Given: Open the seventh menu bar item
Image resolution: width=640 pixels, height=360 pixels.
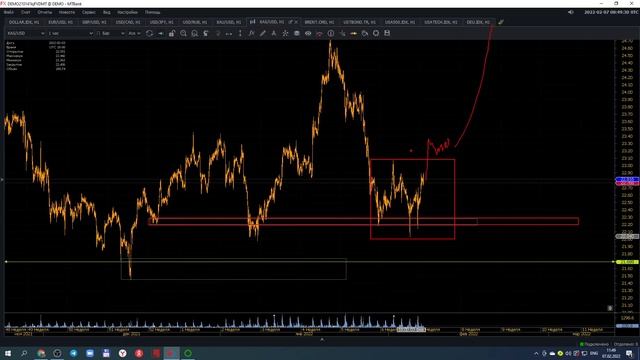Looking at the screenshot, I should point(127,12).
